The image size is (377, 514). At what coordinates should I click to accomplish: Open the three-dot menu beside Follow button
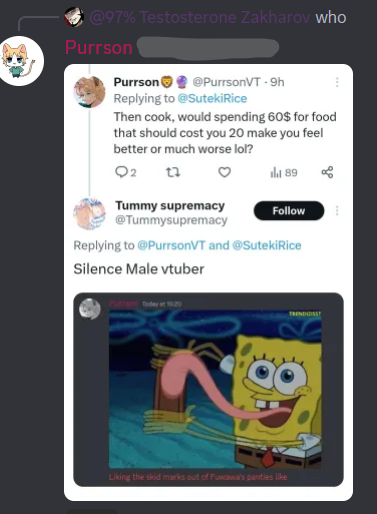click(337, 211)
